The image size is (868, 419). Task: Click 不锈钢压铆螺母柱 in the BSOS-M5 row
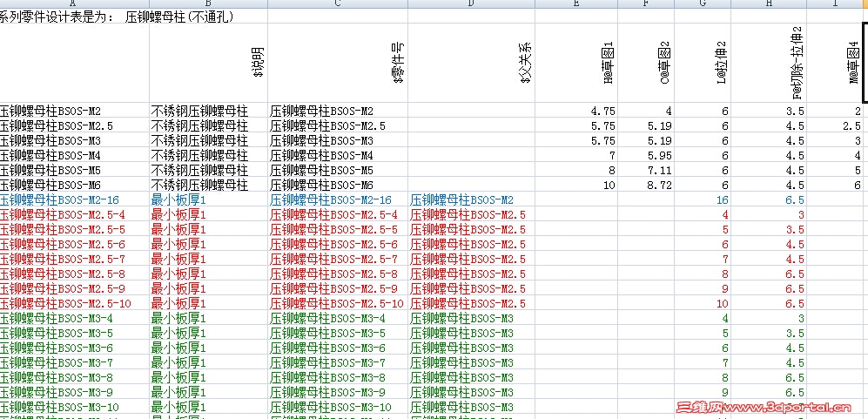click(x=208, y=170)
